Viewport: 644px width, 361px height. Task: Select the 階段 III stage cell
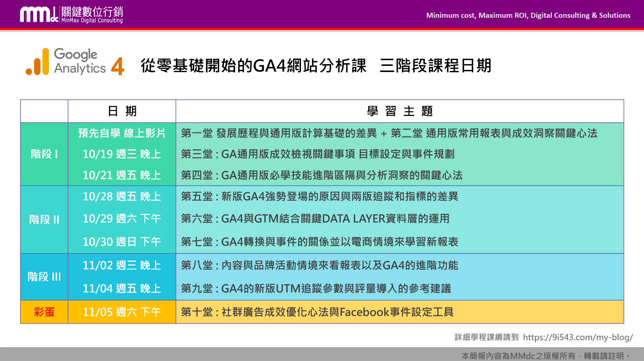44,277
